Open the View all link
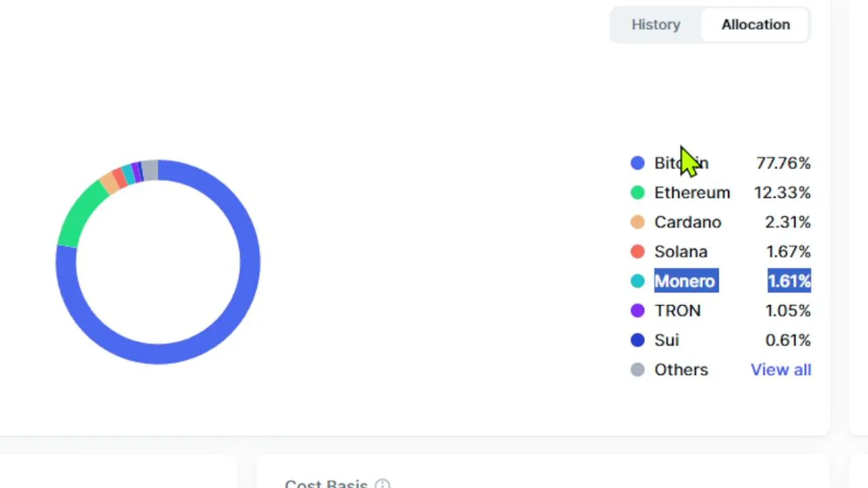Screen dimensions: 868x488 tap(781, 369)
